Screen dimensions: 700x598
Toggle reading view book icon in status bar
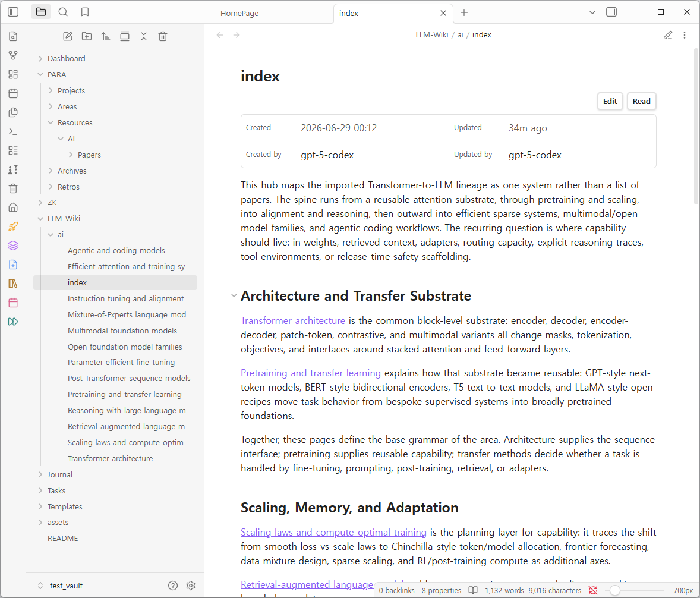(473, 590)
